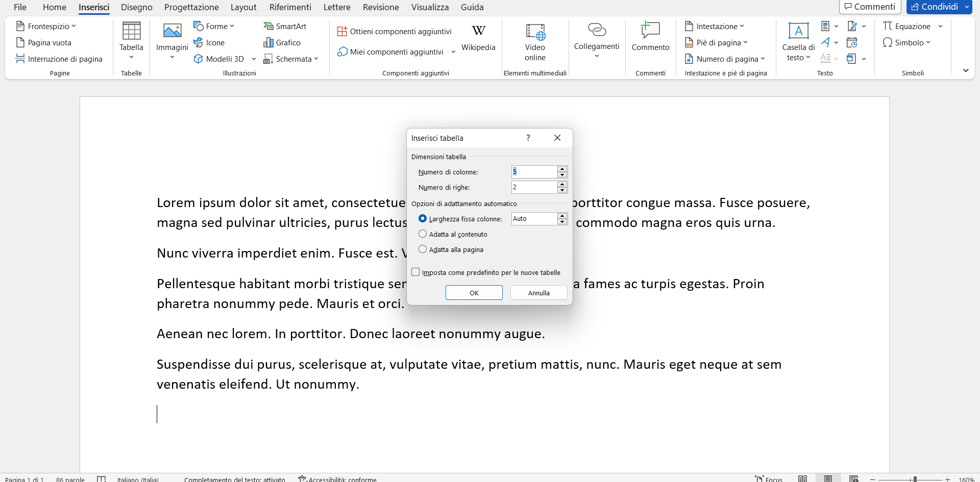This screenshot has height=482, width=980.
Task: Select Adatta alla pagina radio option
Action: pos(423,249)
